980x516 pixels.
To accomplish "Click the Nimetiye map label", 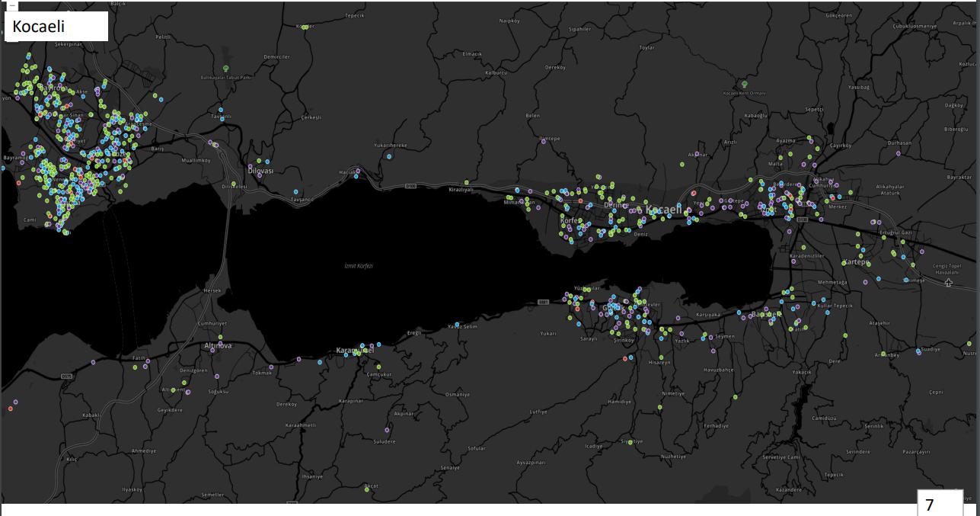I will (673, 393).
